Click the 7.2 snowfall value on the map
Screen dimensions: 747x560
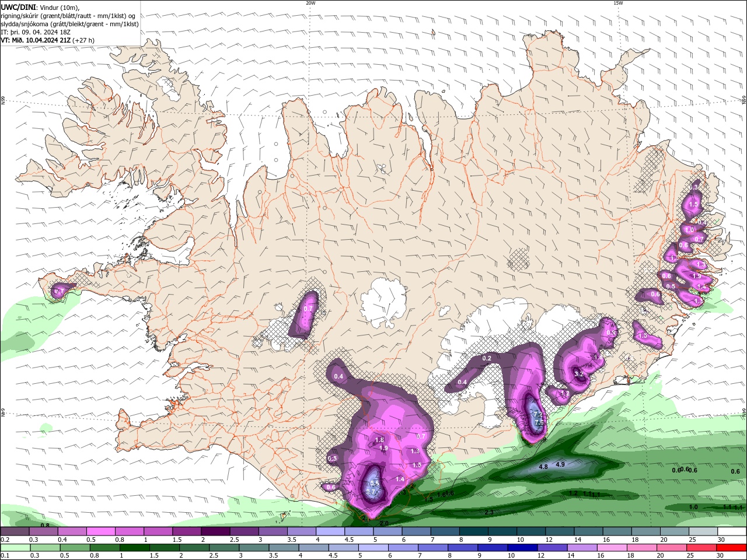point(538,415)
